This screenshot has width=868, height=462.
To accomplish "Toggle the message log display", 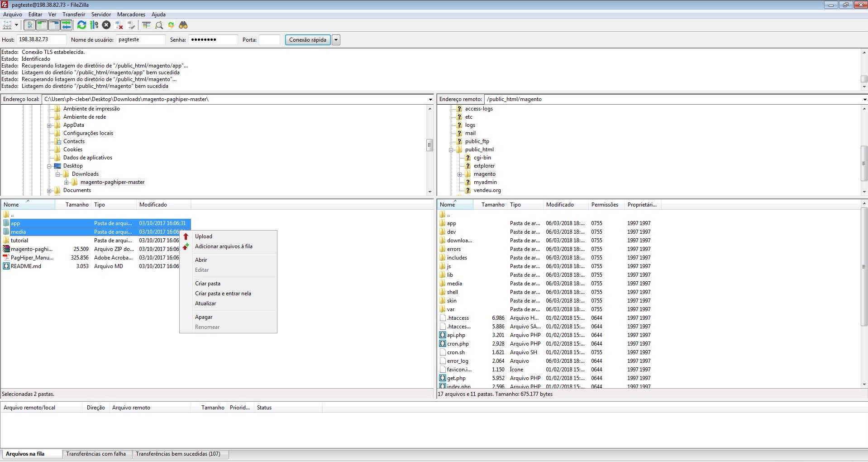I will [x=29, y=25].
